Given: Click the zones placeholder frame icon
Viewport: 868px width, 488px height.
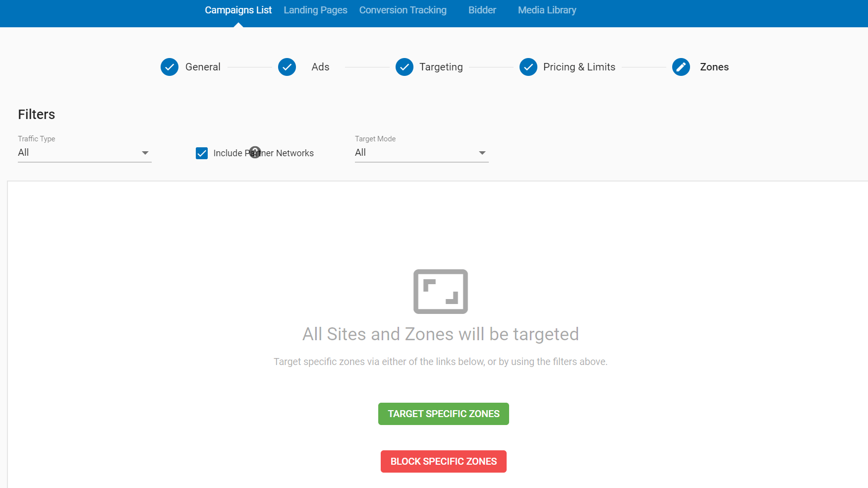Looking at the screenshot, I should [x=441, y=292].
